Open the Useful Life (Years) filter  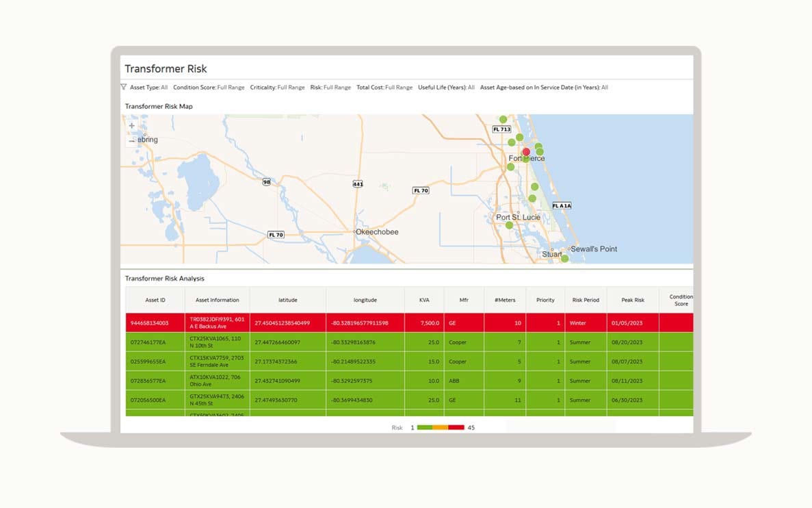tap(446, 88)
